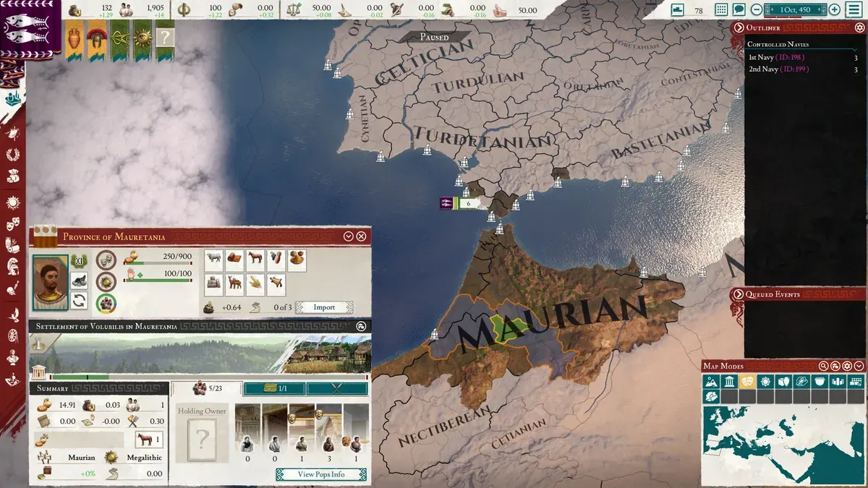Image resolution: width=868 pixels, height=488 pixels.
Task: Cycle governor policy arrows icon
Action: click(x=79, y=301)
